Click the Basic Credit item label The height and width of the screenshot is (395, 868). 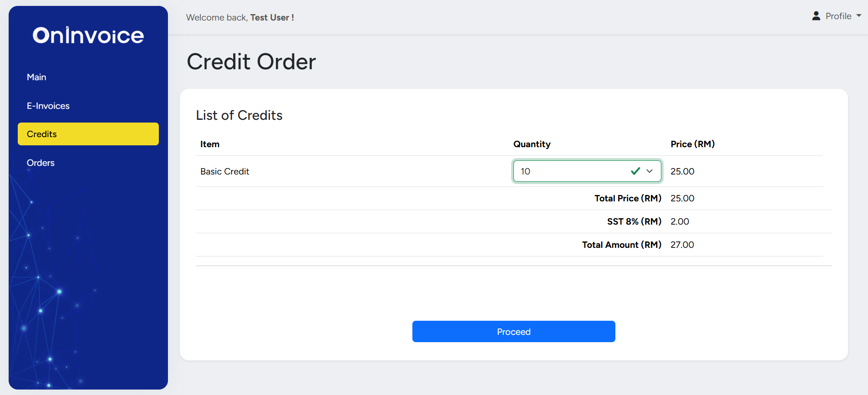tap(224, 171)
